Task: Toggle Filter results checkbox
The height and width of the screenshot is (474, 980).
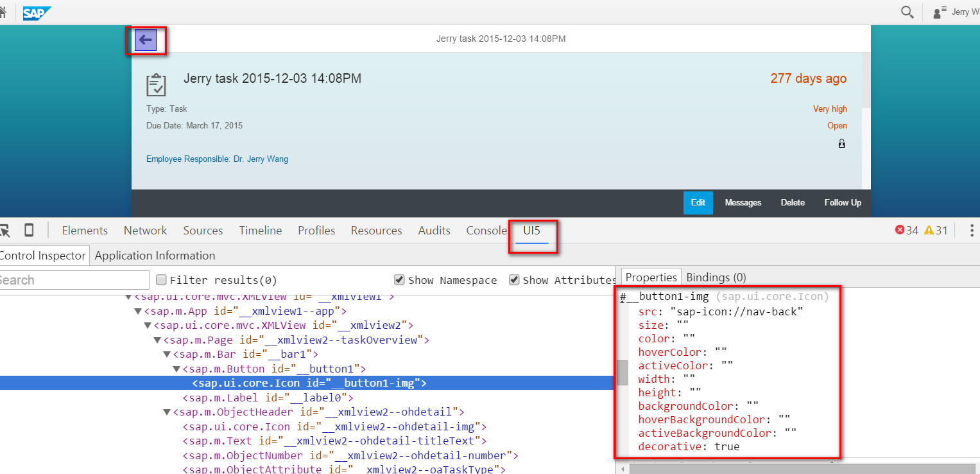Action: pyautogui.click(x=162, y=279)
